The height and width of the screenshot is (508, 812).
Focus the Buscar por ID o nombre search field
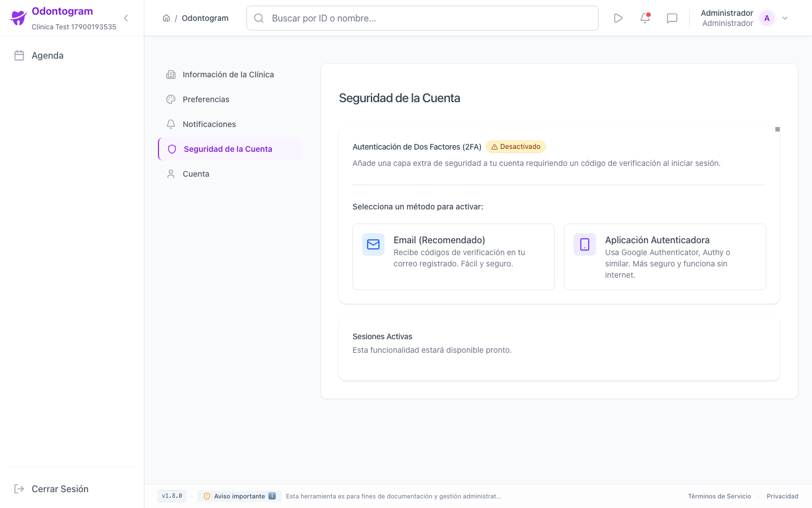pos(422,18)
